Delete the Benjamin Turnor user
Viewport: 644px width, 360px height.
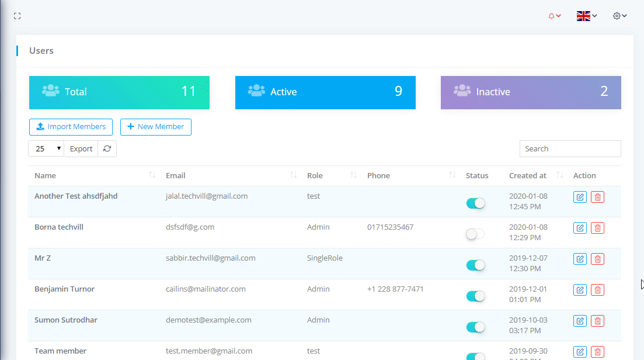[x=597, y=290]
